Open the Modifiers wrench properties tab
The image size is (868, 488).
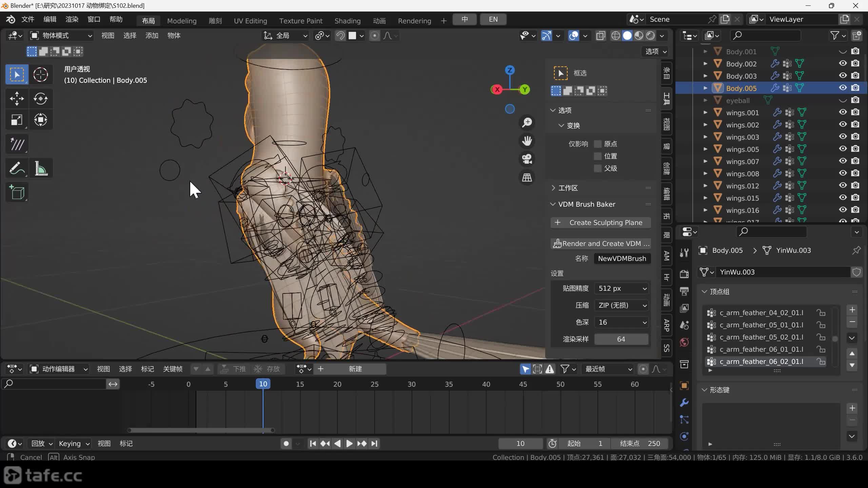click(684, 402)
